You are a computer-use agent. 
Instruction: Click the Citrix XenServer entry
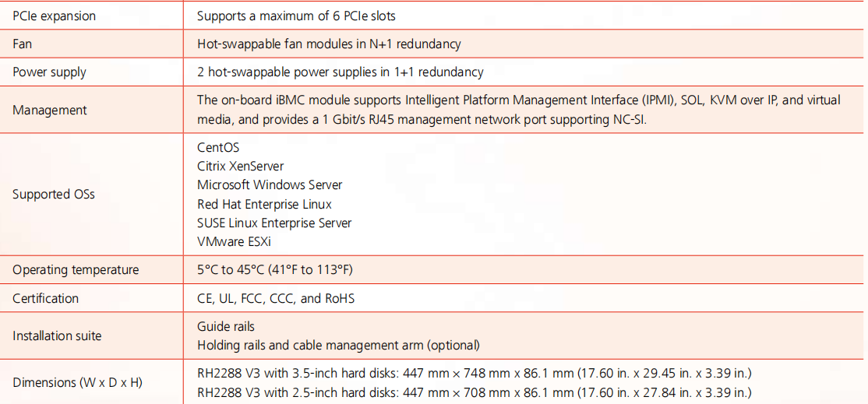(240, 167)
